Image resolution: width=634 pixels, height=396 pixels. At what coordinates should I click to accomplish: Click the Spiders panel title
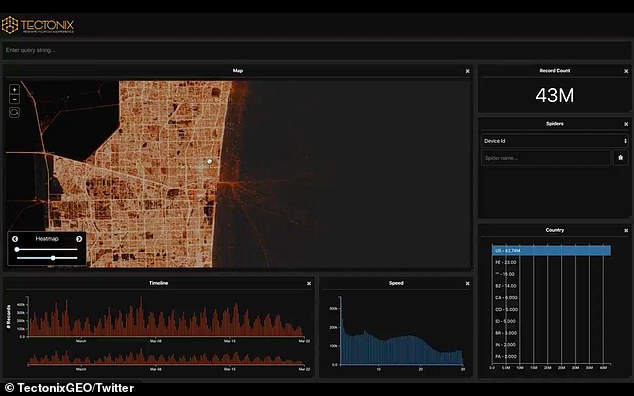pos(554,124)
